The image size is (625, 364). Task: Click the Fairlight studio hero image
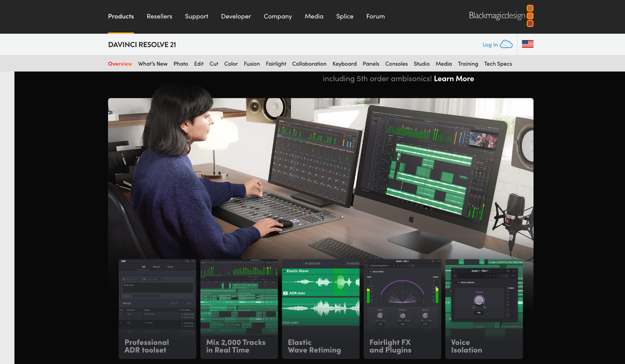(320, 177)
